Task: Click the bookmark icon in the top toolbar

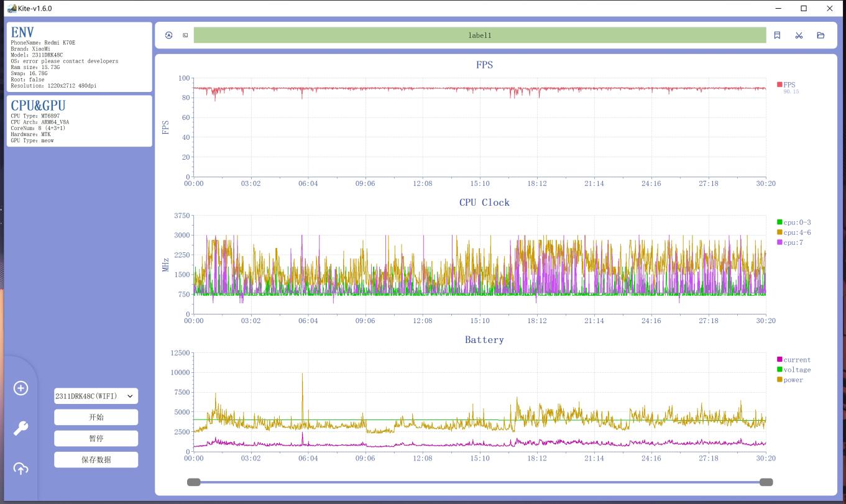Action: coord(777,35)
